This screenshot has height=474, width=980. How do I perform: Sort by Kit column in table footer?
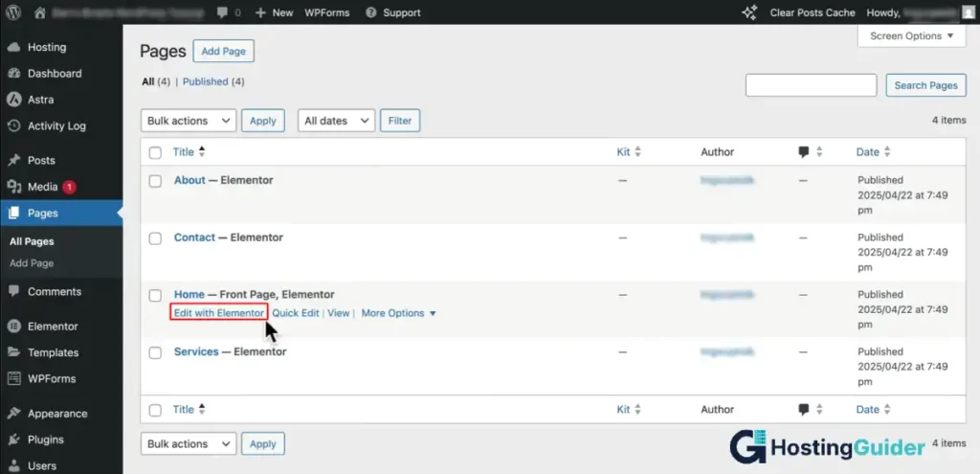(629, 410)
